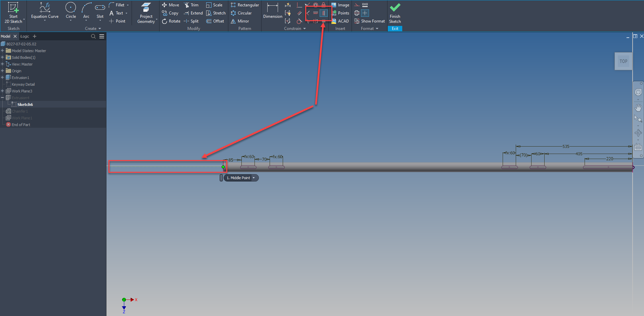
Task: Toggle Show Format display
Action: [369, 21]
